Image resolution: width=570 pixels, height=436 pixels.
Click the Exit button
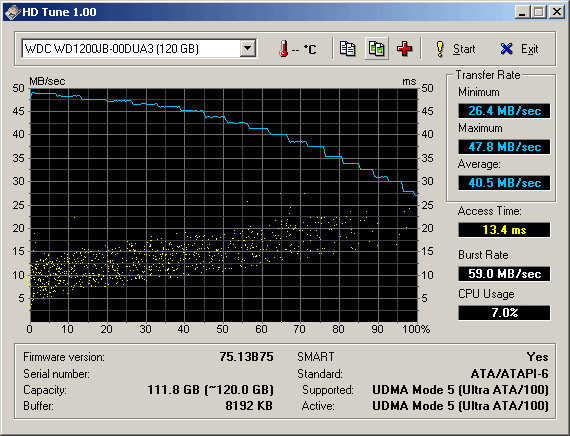[519, 49]
